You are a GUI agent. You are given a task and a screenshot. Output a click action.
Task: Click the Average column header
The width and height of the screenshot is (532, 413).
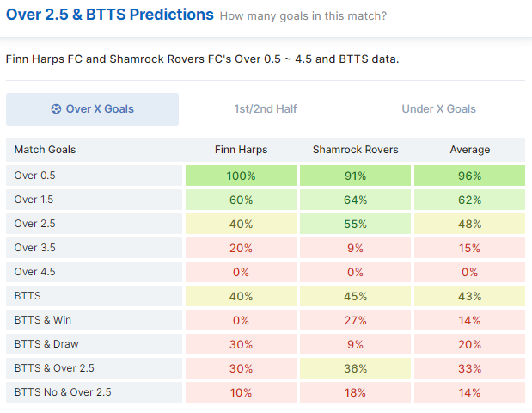click(469, 150)
